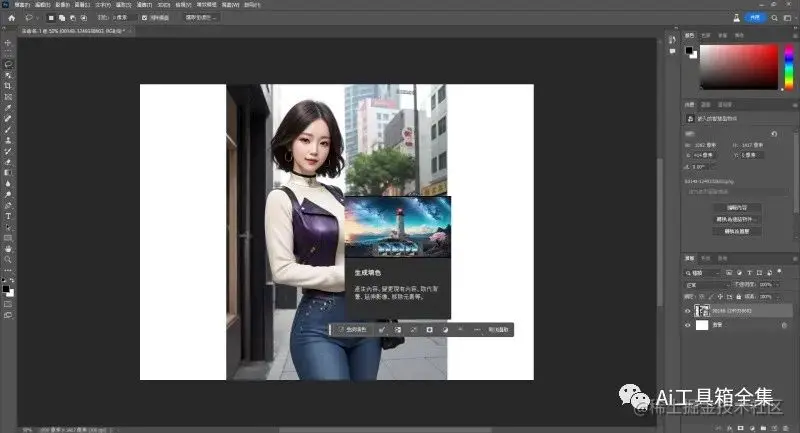This screenshot has height=433, width=800.
Task: Select the Gradient tool
Action: pyautogui.click(x=8, y=172)
